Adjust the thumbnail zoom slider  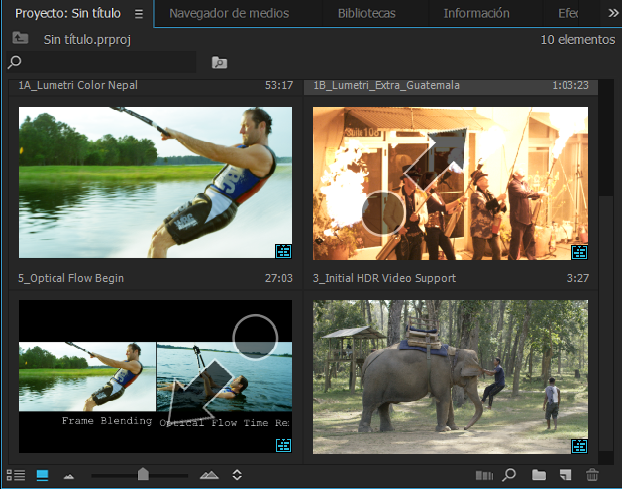tap(143, 474)
